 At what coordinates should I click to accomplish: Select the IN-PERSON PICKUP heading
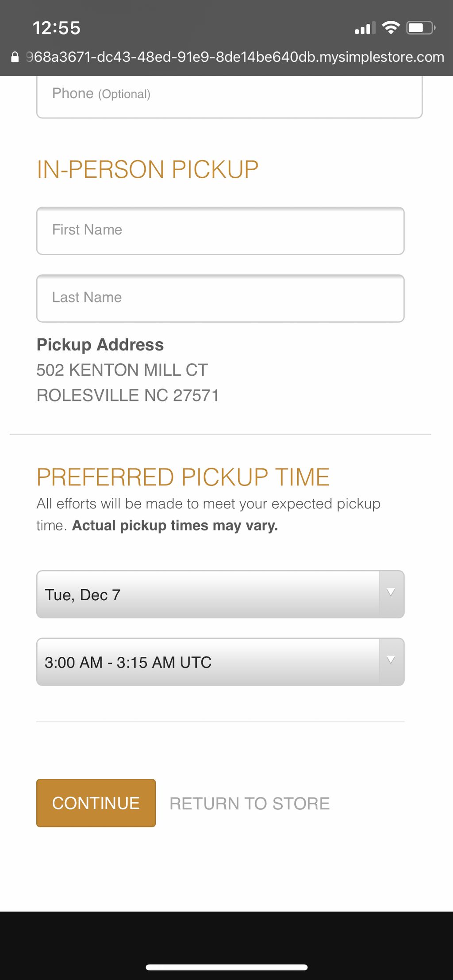click(x=147, y=169)
